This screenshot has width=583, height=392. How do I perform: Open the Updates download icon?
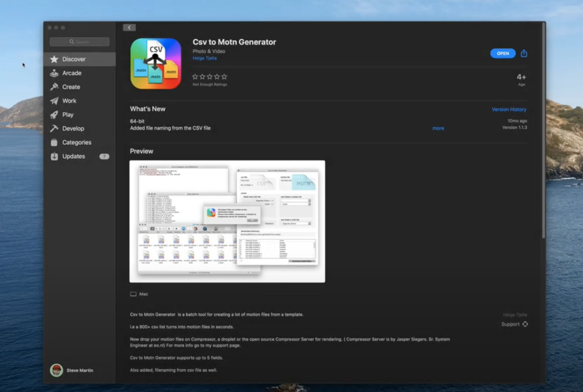[54, 156]
